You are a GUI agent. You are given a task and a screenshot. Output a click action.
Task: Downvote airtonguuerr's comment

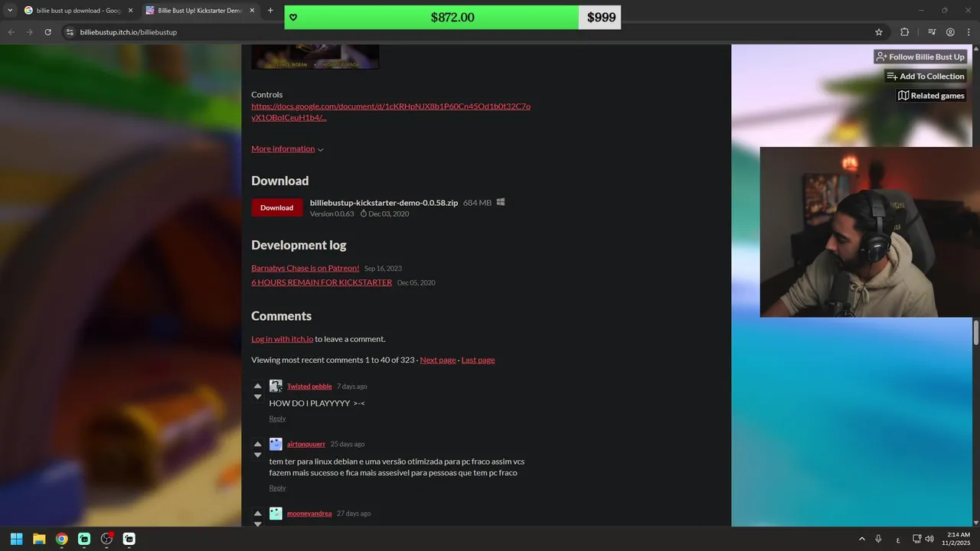(257, 455)
